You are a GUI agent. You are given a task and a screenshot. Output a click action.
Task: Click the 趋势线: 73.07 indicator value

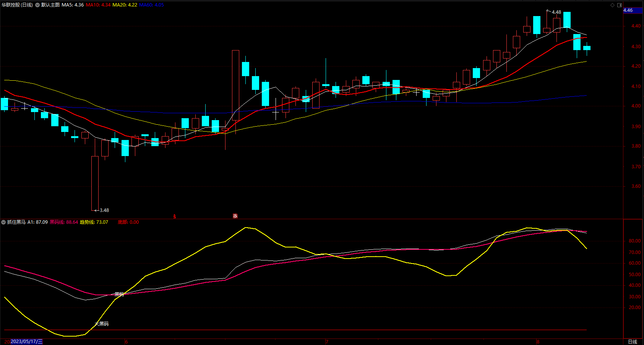tap(94, 222)
